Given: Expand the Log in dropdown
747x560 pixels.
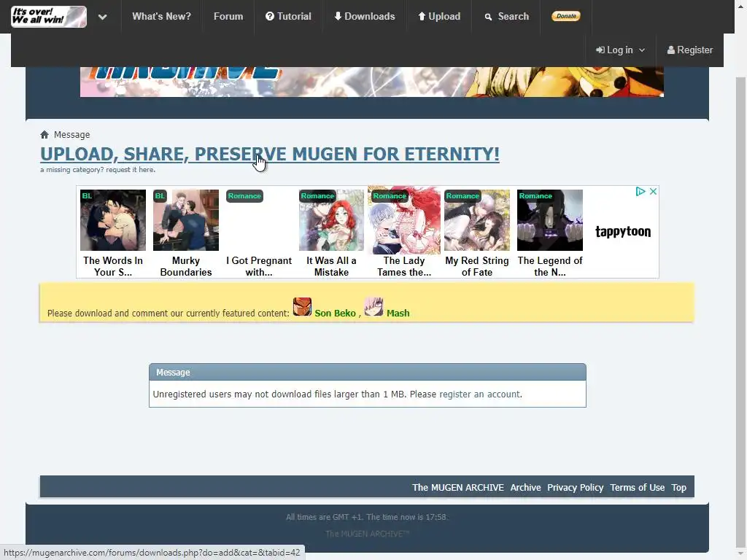Looking at the screenshot, I should click(620, 50).
